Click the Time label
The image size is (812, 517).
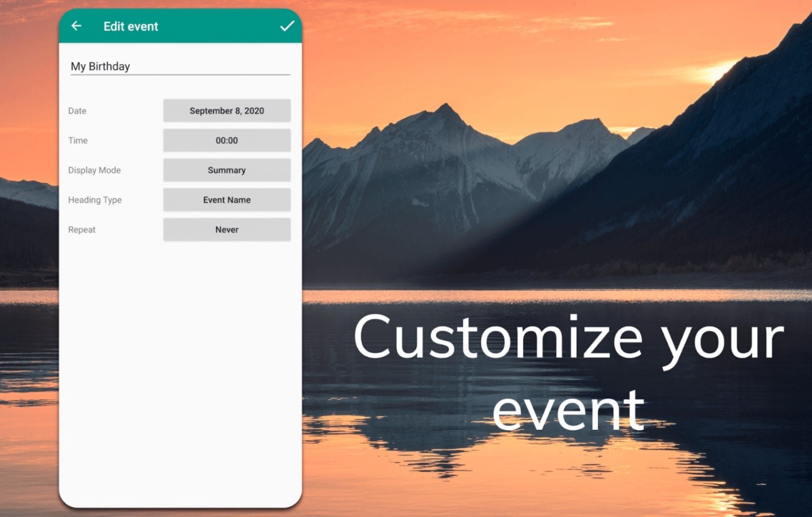(x=78, y=141)
